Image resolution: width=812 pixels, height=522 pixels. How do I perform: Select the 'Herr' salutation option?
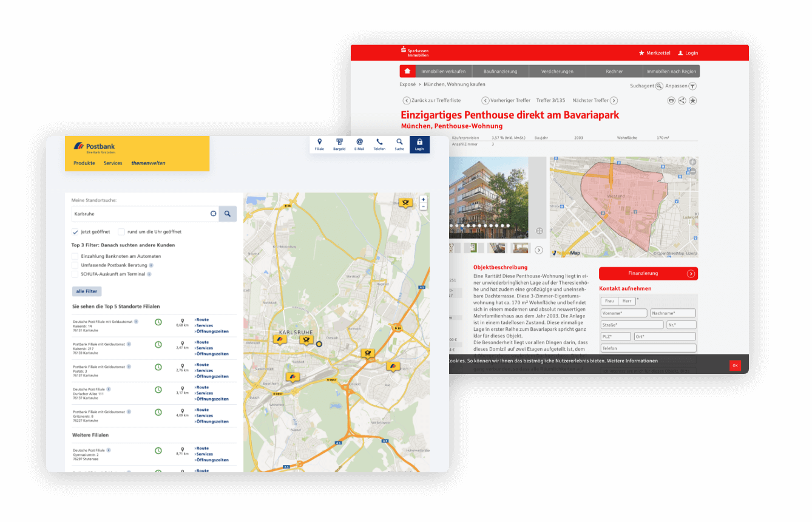[627, 301]
